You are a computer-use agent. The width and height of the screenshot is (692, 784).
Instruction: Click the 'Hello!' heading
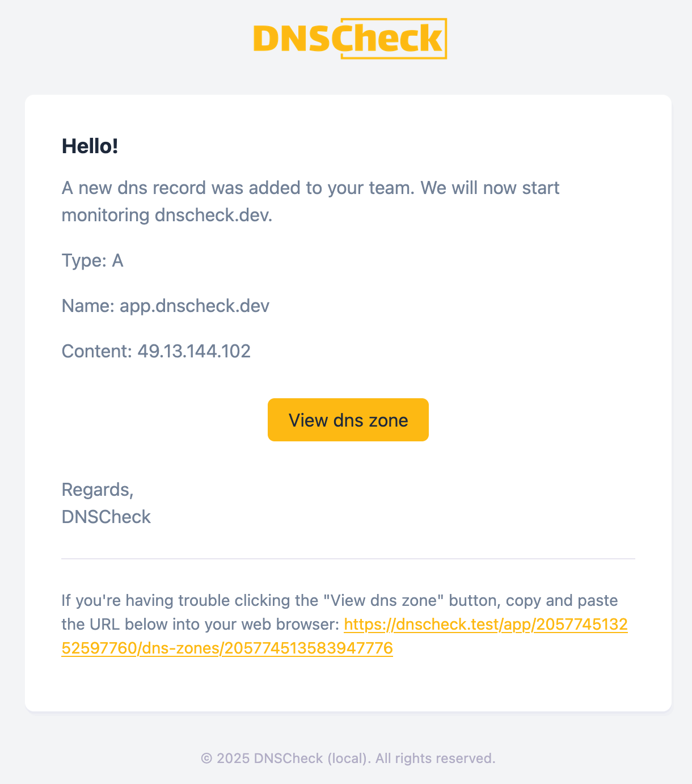(x=90, y=146)
